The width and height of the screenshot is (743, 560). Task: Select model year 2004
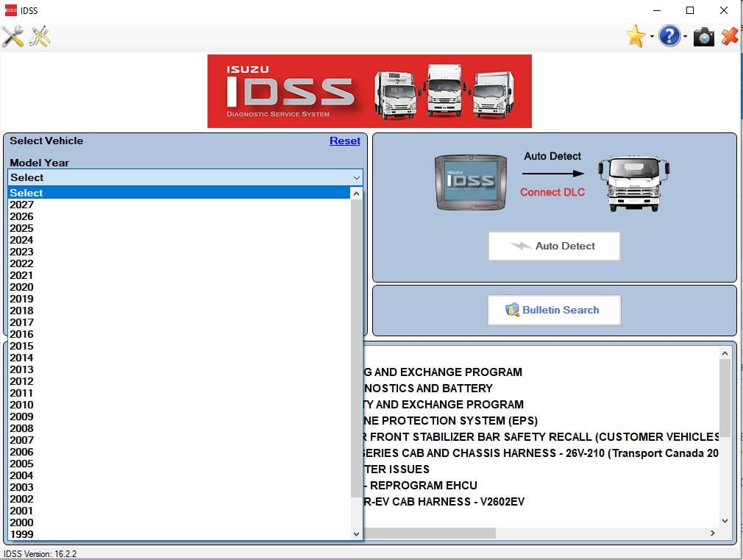[x=179, y=475]
